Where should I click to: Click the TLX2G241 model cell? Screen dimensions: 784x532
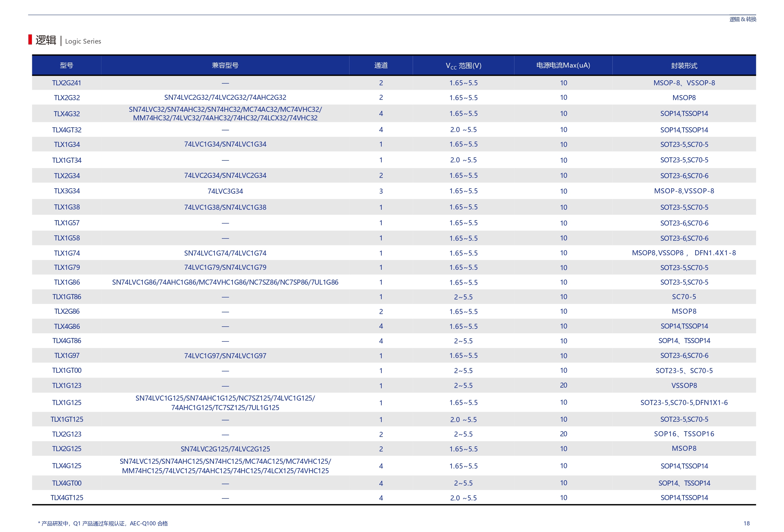coord(66,83)
